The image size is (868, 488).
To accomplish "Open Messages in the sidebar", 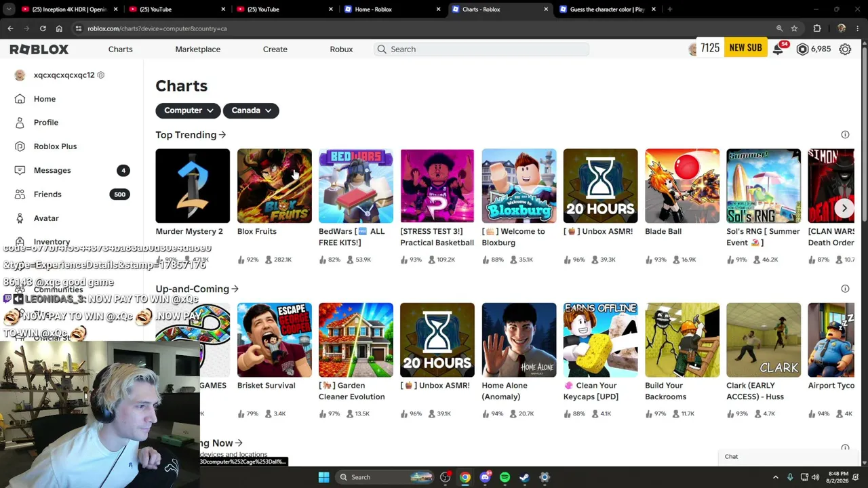I will coord(52,170).
